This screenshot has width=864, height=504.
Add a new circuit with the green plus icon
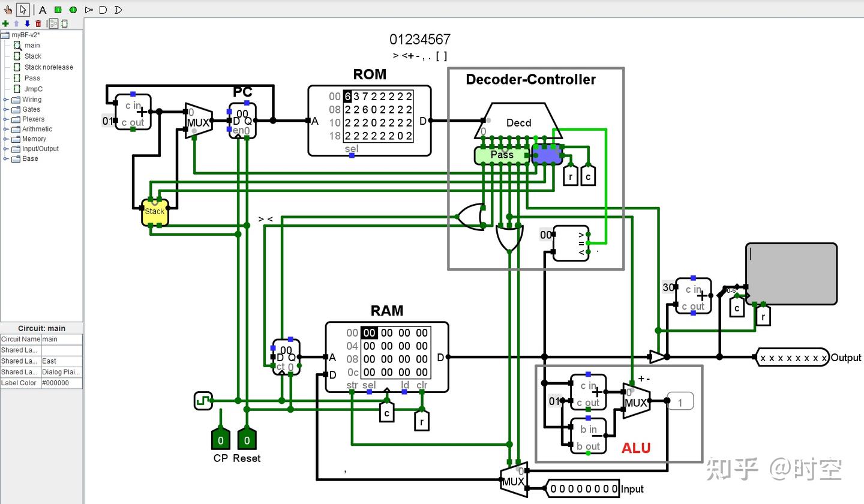[5, 23]
